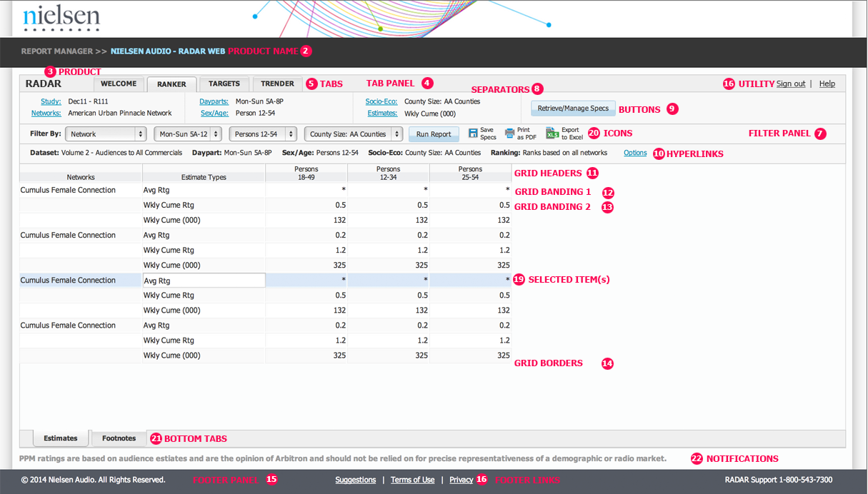The height and width of the screenshot is (494, 868).
Task: Click the Help link
Action: 827,84
